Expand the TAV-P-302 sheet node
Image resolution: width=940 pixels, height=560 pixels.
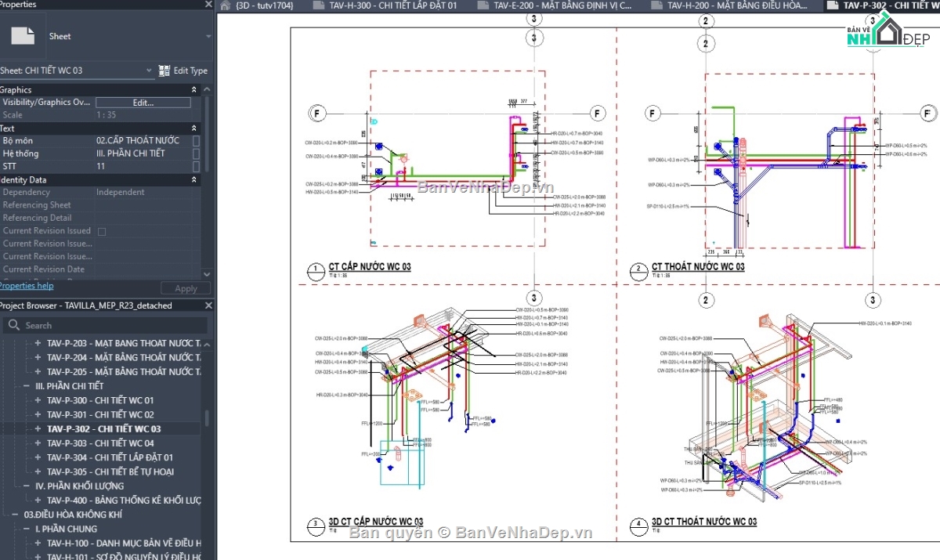(38, 429)
